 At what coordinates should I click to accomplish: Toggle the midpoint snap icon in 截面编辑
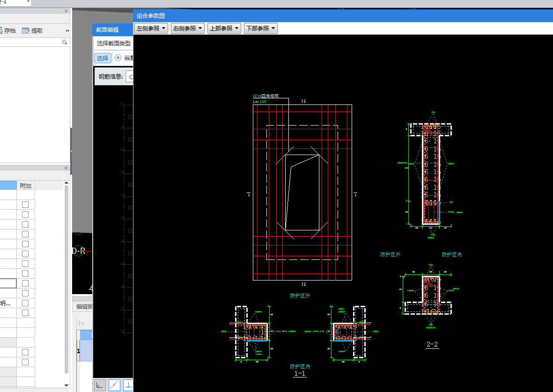(x=114, y=385)
